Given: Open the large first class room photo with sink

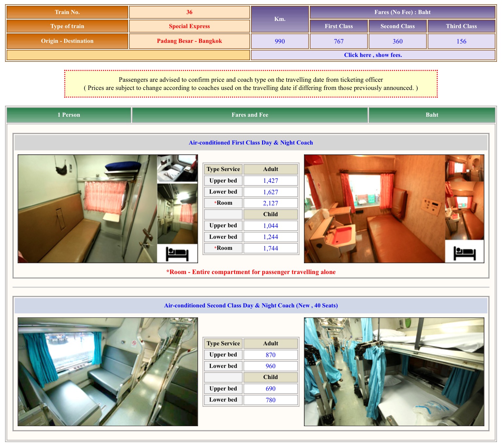Looking at the screenshot, I should point(375,209).
